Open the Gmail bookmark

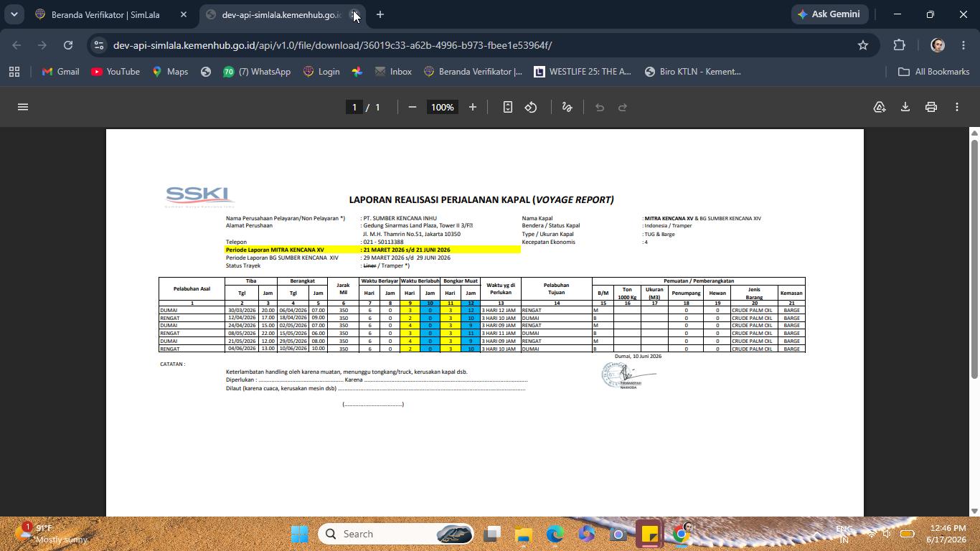(x=60, y=72)
